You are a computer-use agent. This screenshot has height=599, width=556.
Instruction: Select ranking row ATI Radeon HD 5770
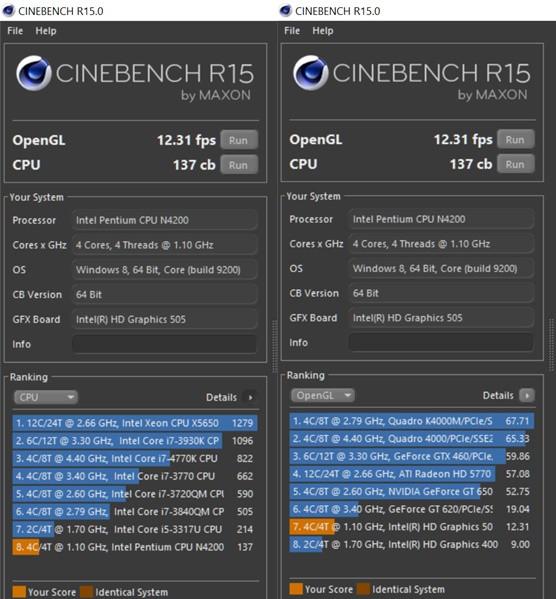pos(412,474)
